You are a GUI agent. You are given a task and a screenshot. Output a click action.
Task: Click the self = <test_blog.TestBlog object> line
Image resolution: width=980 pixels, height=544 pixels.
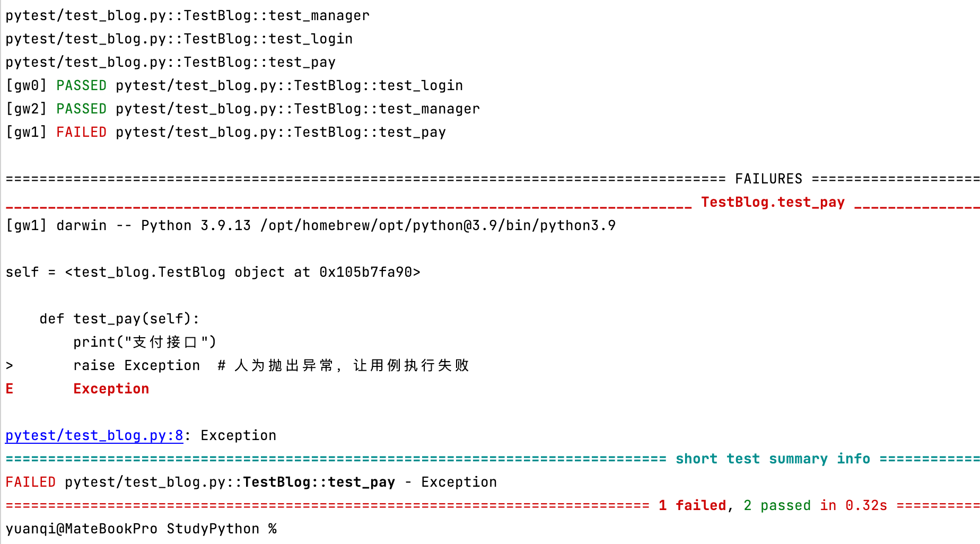(213, 272)
